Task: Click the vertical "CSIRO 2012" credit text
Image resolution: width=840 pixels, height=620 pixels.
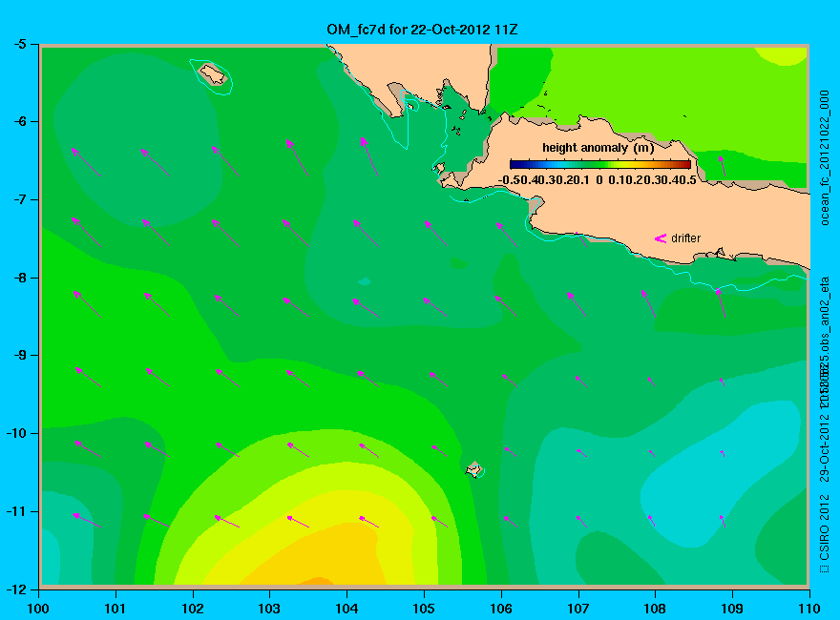Action: [x=825, y=527]
